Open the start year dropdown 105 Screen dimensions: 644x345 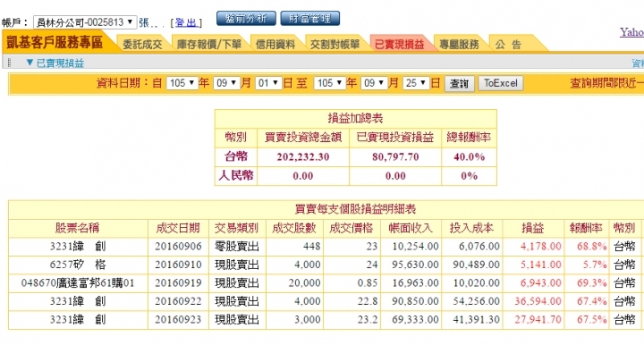182,83
